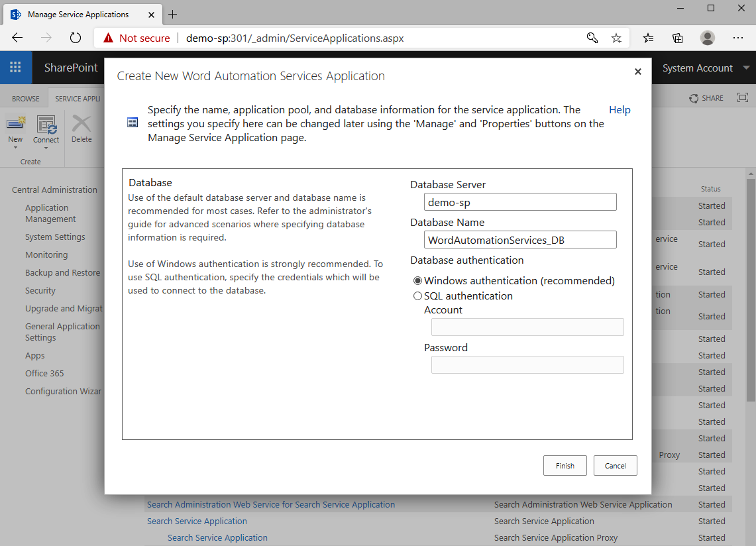This screenshot has height=546, width=756.
Task: Open the Monitoring link
Action: pyautogui.click(x=46, y=254)
